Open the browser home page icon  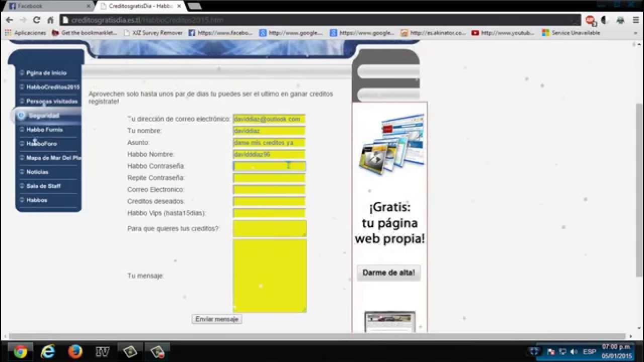50,20
